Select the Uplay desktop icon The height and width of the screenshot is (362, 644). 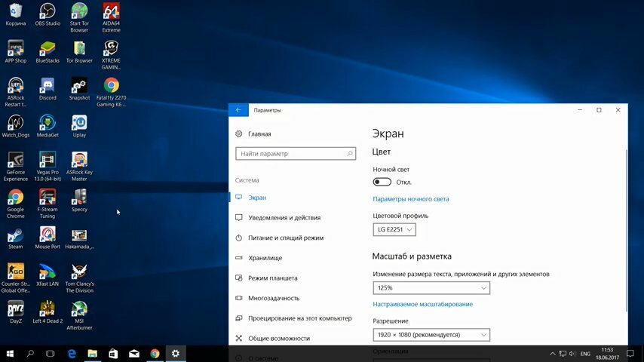pos(79,126)
